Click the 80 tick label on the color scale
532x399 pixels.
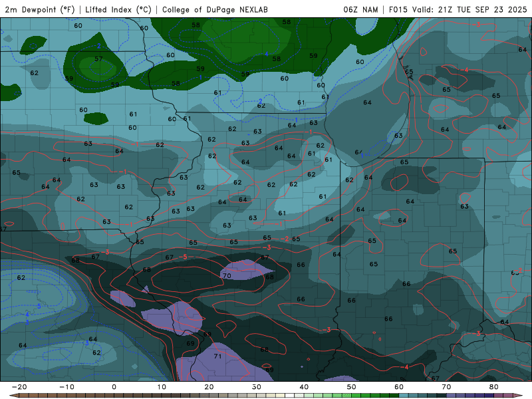click(x=494, y=387)
